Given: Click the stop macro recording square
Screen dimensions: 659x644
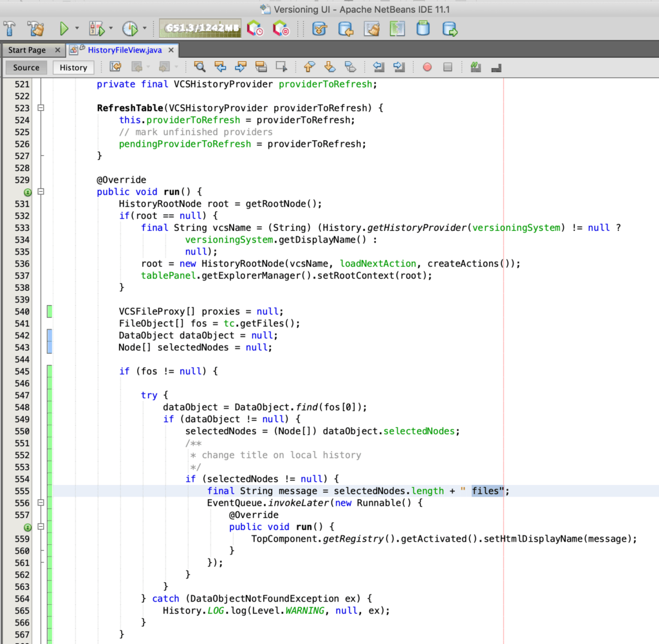Looking at the screenshot, I should pyautogui.click(x=448, y=67).
